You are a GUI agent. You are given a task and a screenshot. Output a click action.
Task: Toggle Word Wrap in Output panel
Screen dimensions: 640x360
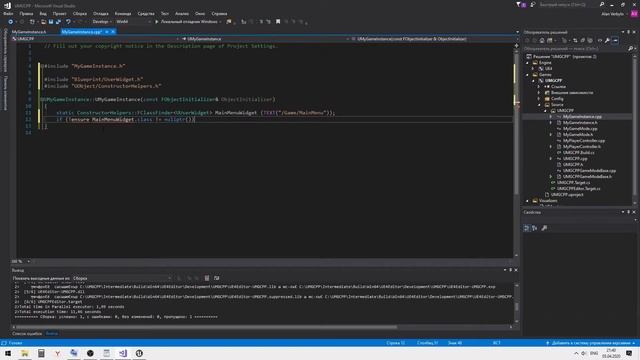pos(217,278)
